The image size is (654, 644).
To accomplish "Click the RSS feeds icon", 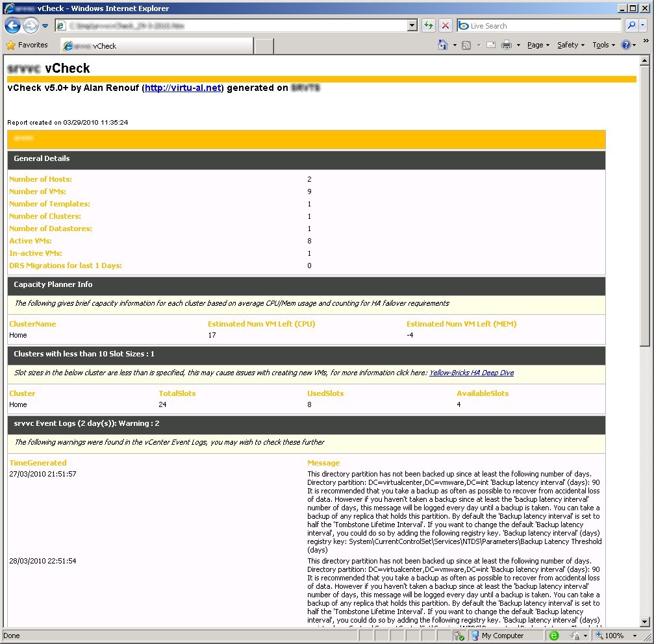I will pyautogui.click(x=466, y=45).
